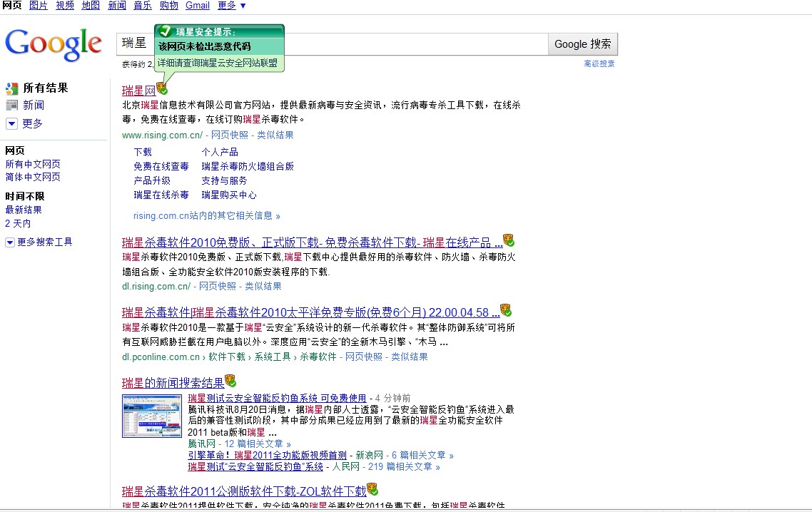Open 系统工具 breadcrumb in pconline result
The width and height of the screenshot is (812, 512).
click(273, 357)
